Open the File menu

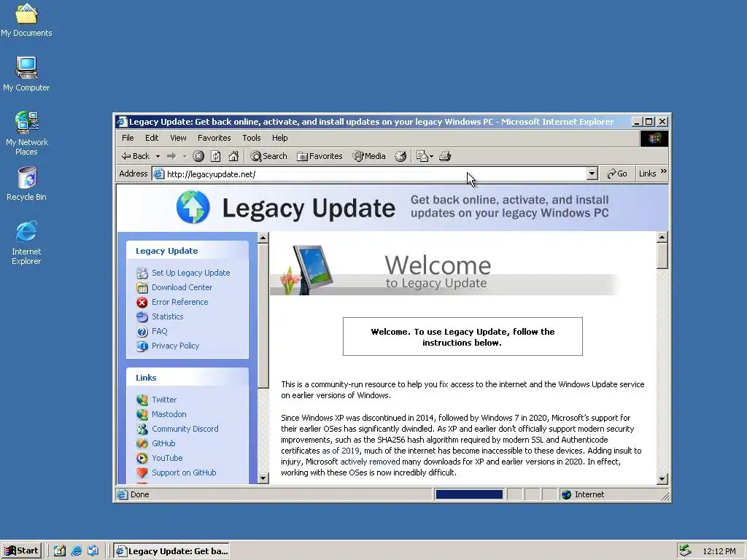pyautogui.click(x=128, y=138)
